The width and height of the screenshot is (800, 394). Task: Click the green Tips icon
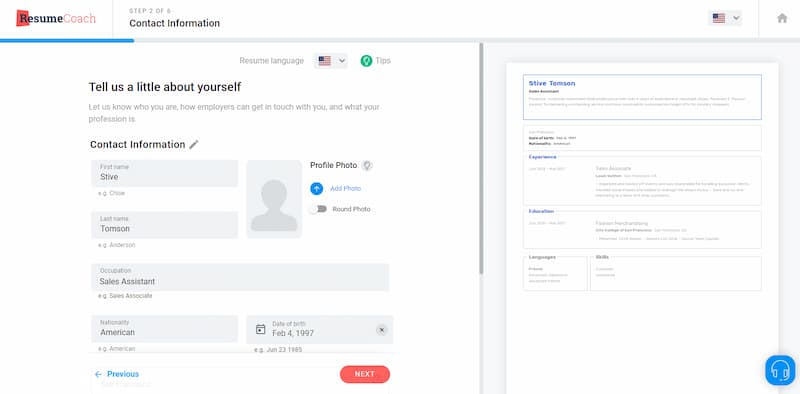(366, 61)
